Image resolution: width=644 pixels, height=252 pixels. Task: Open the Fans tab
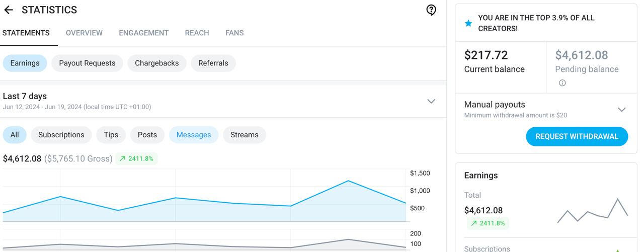tap(234, 33)
